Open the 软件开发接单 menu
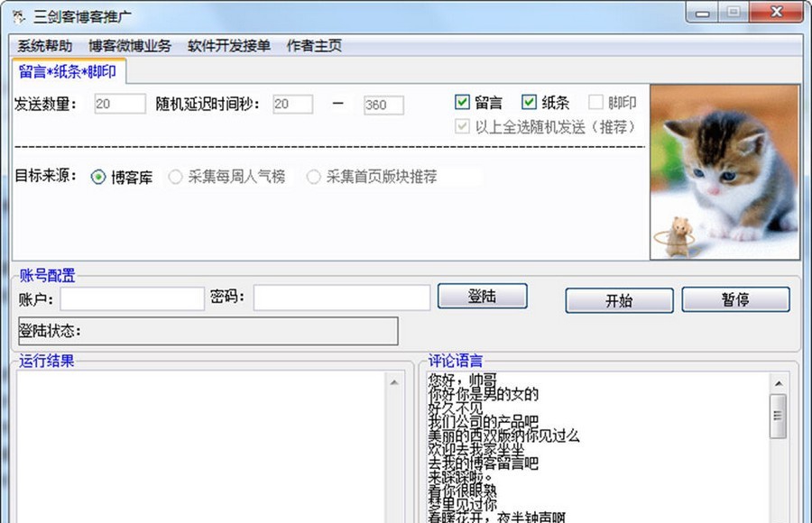 (229, 46)
